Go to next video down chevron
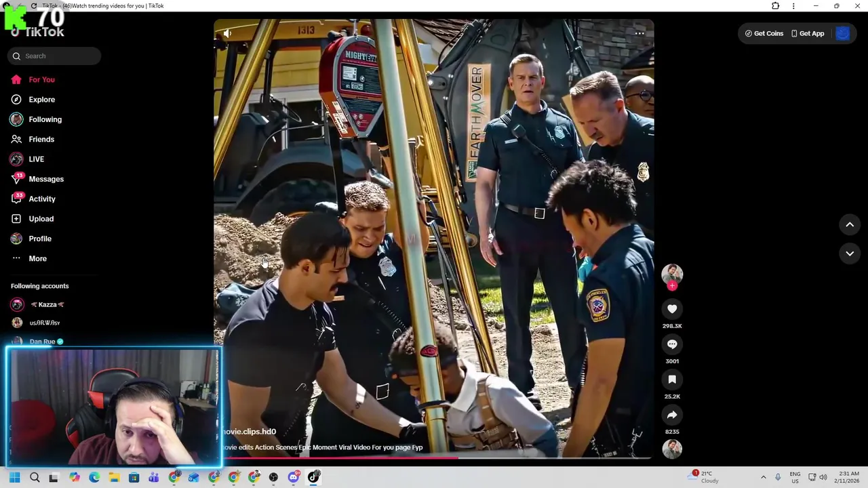The height and width of the screenshot is (488, 868). coord(850,253)
